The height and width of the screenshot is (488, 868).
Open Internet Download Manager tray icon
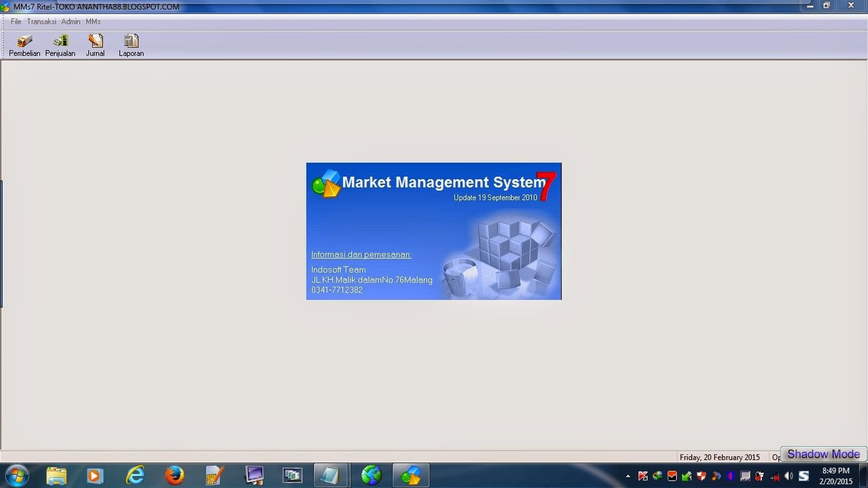[x=658, y=476]
